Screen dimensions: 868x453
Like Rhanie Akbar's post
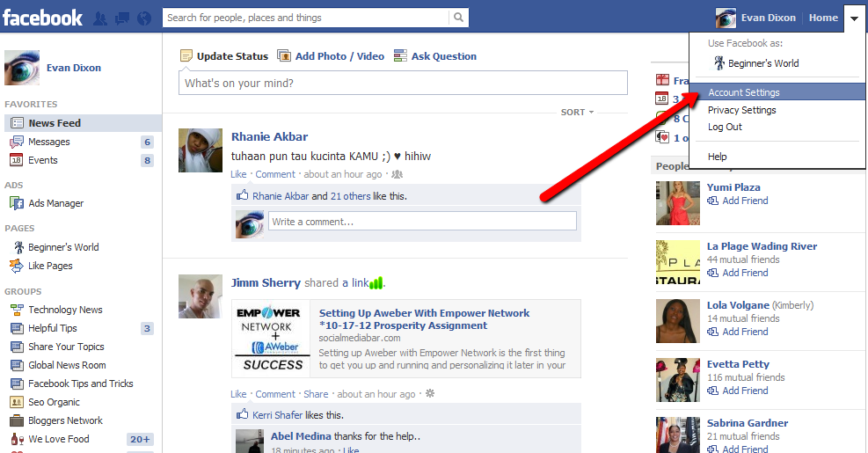click(238, 174)
